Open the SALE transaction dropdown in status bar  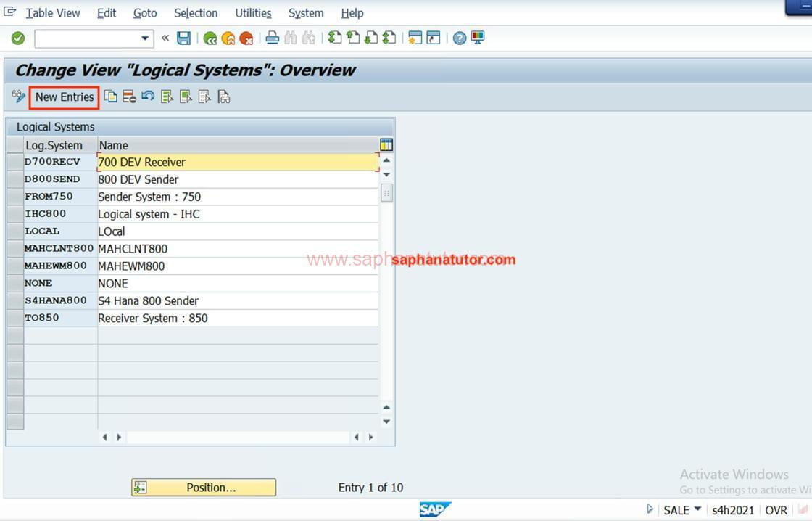pyautogui.click(x=697, y=509)
